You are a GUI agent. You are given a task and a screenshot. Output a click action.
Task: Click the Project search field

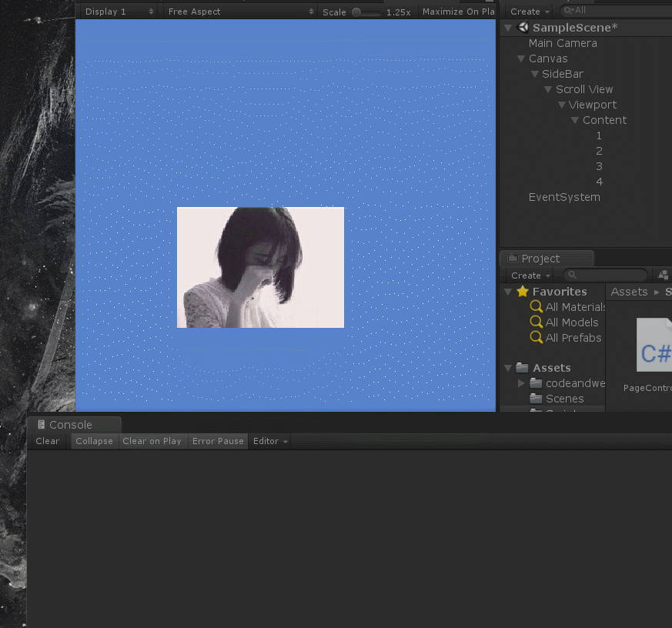605,275
